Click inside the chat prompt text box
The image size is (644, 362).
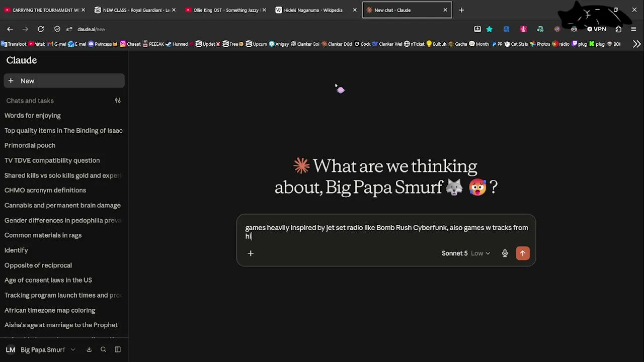coord(386,232)
